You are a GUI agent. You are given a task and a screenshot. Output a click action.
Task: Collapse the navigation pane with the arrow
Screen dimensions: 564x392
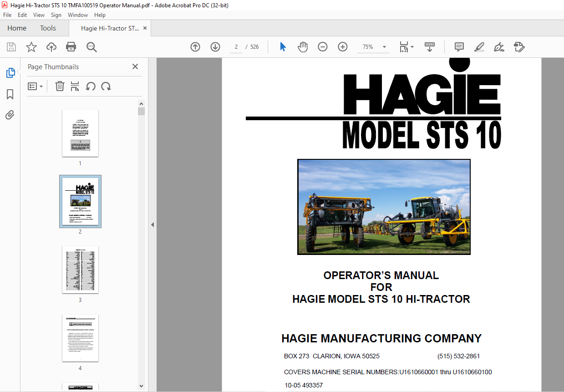152,224
